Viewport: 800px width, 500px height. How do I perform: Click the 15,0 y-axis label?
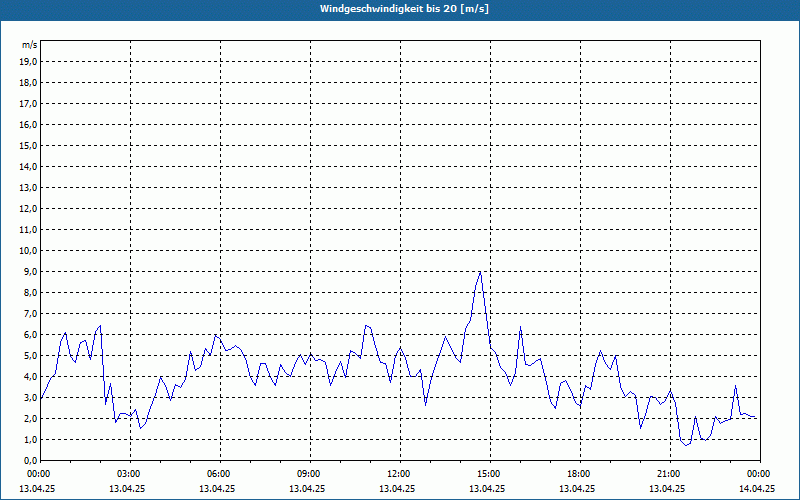[x=29, y=145]
